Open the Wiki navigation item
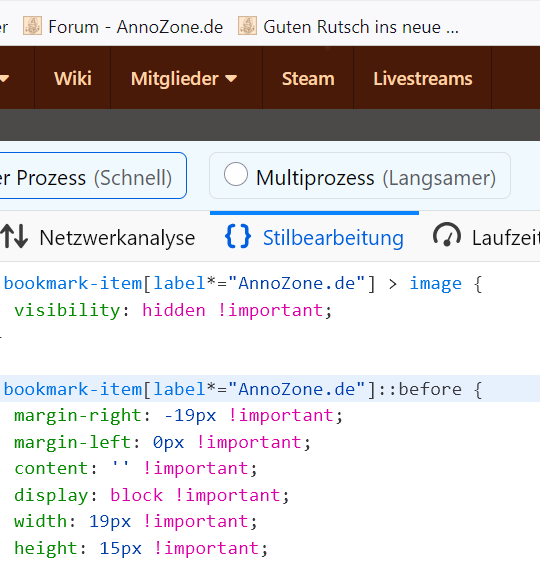The width and height of the screenshot is (540, 565). [x=73, y=78]
